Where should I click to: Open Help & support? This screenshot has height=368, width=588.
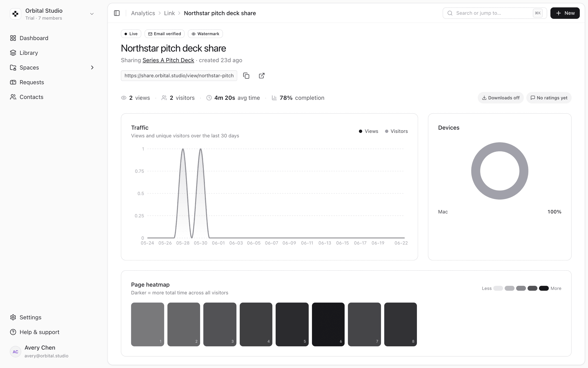click(52, 332)
